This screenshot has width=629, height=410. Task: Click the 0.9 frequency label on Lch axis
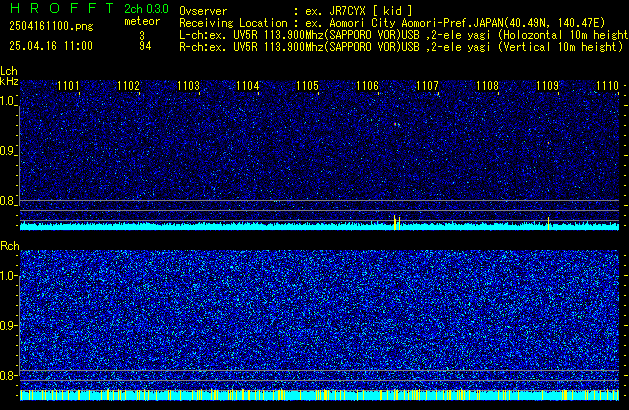pyautogui.click(x=8, y=151)
